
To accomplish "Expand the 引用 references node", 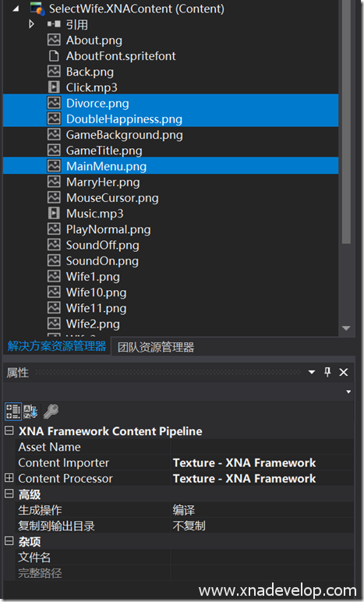I will [31, 24].
